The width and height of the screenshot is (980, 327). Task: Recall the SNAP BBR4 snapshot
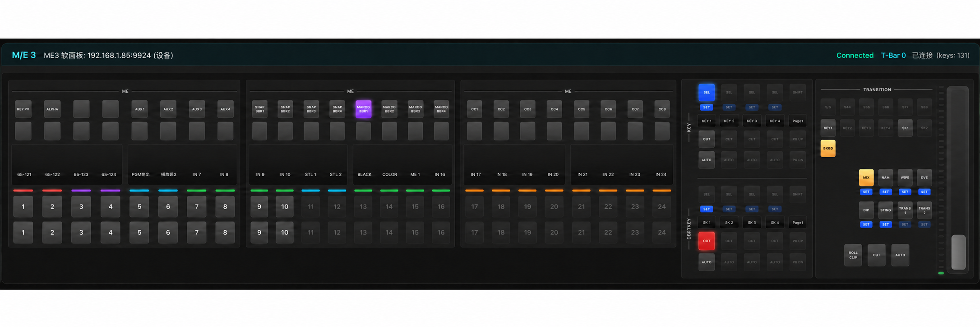tap(337, 109)
